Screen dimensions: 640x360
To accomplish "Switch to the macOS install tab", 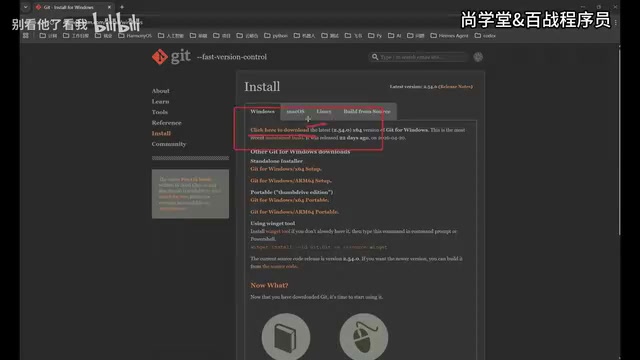I will tap(295, 111).
